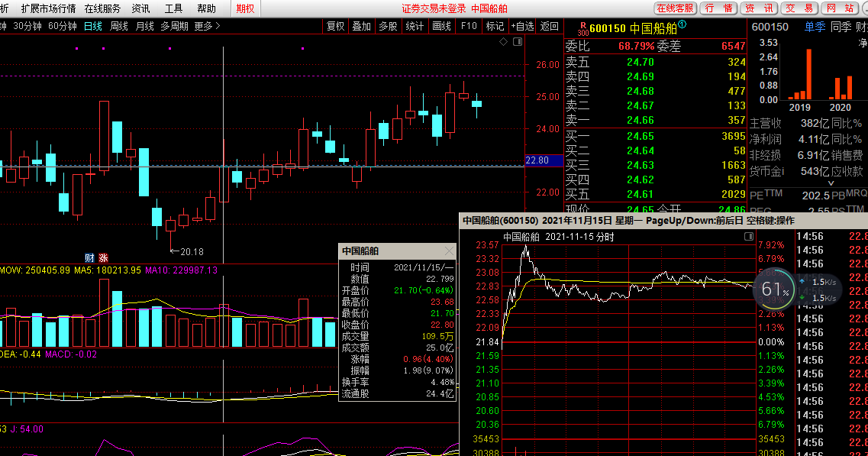This screenshot has width=868, height=456.
Task: Select the 单季 financial tab
Action: [x=815, y=27]
